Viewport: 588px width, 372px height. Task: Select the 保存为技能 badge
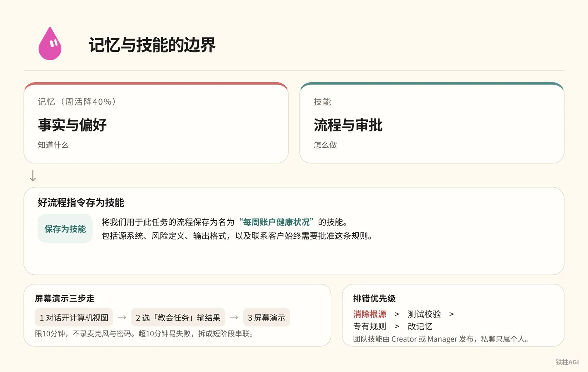coord(65,228)
